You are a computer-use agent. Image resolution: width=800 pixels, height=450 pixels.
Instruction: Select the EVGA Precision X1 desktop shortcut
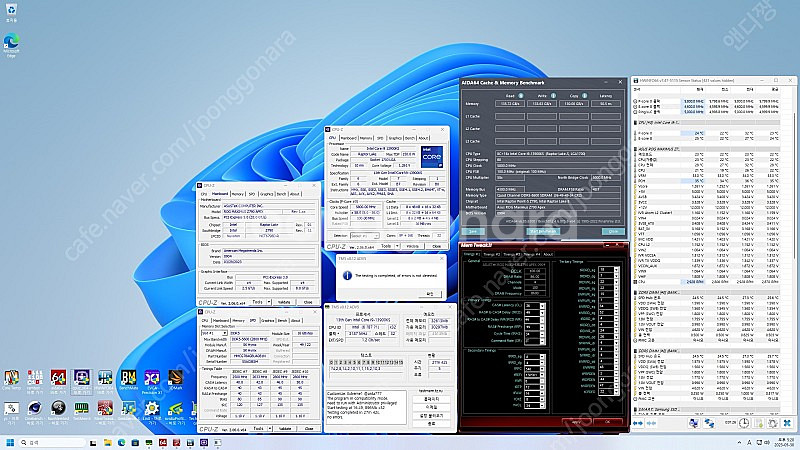click(x=152, y=381)
